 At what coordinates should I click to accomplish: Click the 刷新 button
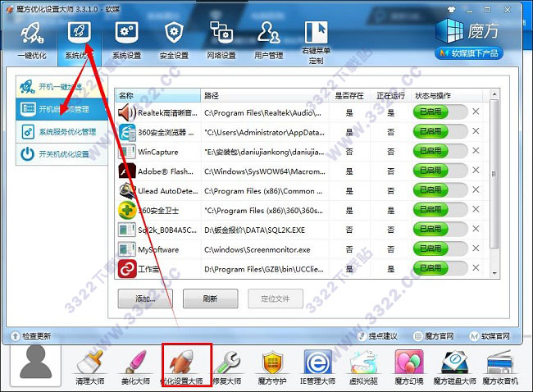pyautogui.click(x=210, y=299)
